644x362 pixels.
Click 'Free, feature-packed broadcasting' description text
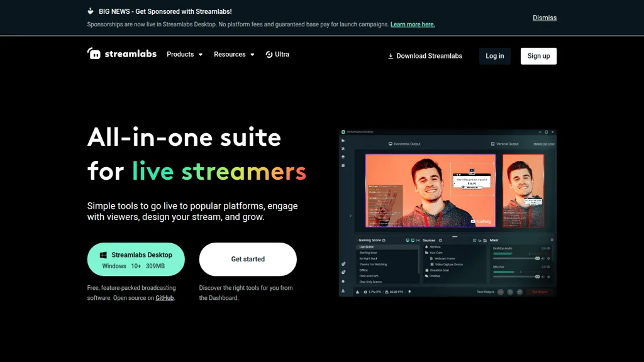click(131, 293)
